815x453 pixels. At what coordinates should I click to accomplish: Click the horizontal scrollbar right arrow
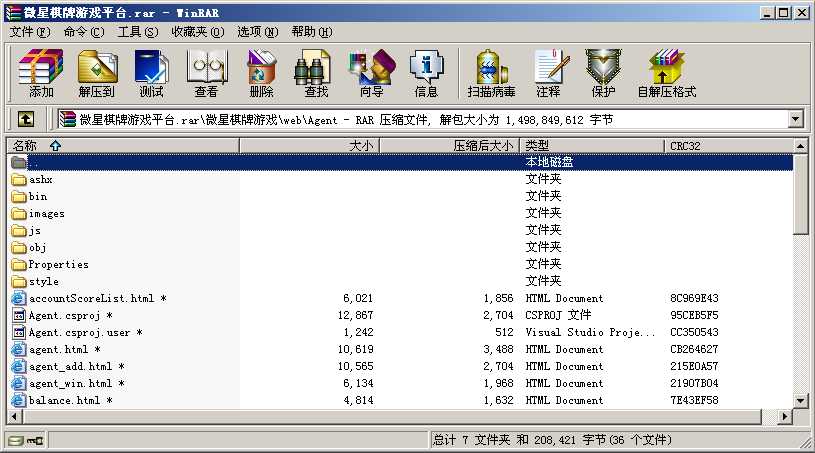coord(785,416)
